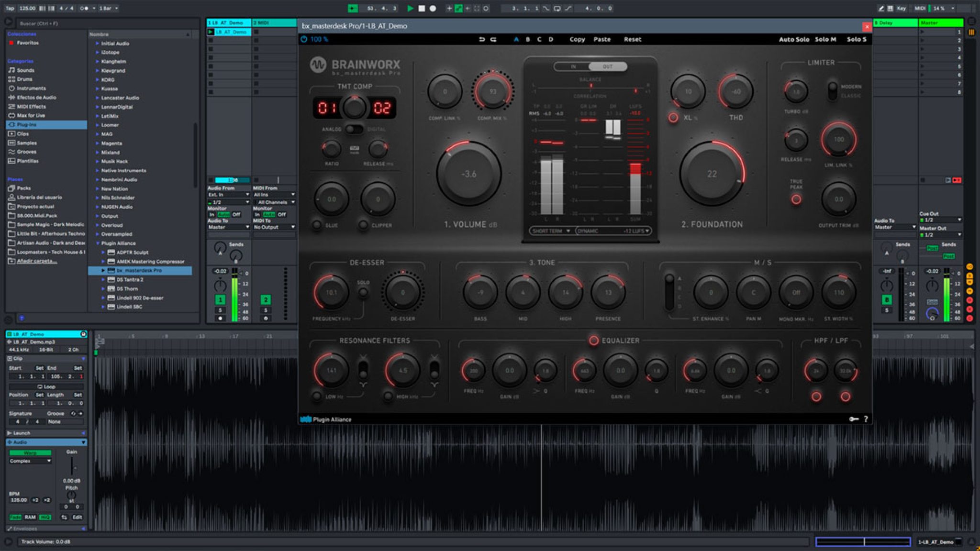Click the Reset button in the plugin header
Screen dimensions: 980x551
point(633,39)
